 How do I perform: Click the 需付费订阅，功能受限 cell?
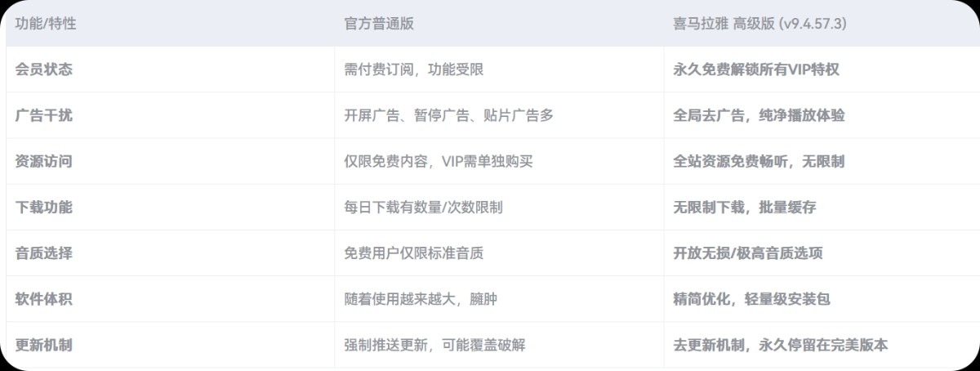414,70
